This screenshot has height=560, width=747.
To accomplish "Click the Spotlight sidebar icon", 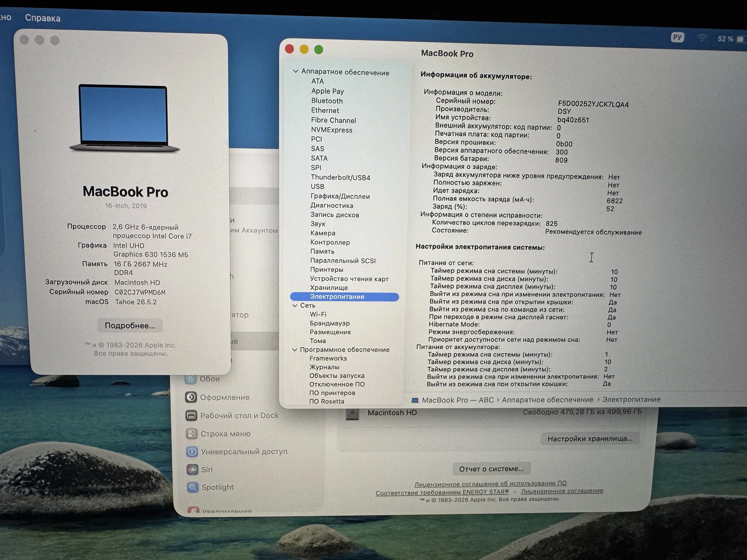I will 193,487.
